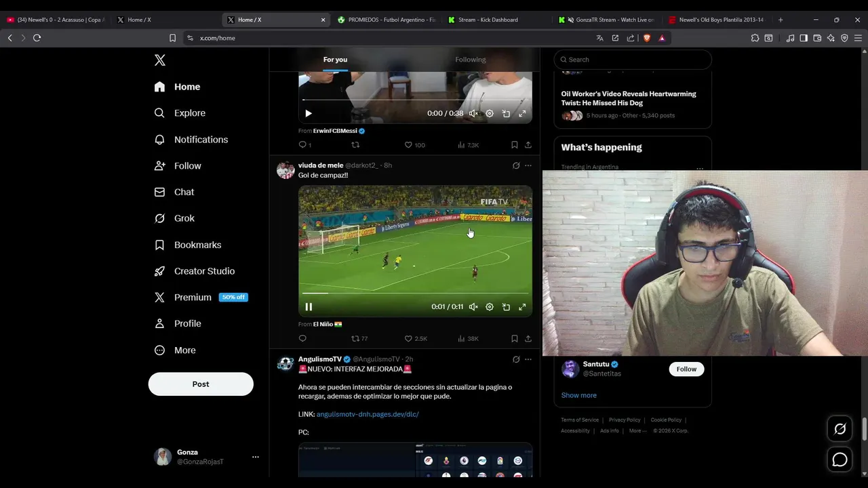The width and height of the screenshot is (868, 488).
Task: Switch to the Newell's Old Boys Plantilla tab
Action: pos(717,20)
